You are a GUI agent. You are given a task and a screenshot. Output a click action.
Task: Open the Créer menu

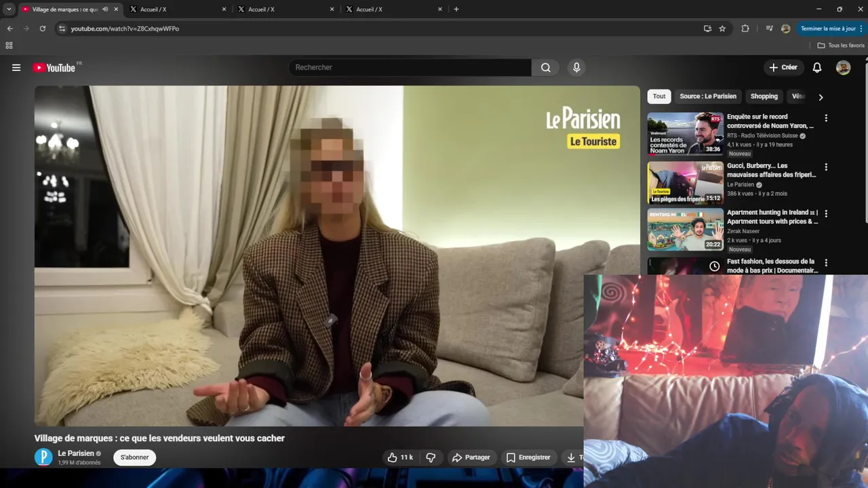[x=783, y=68]
